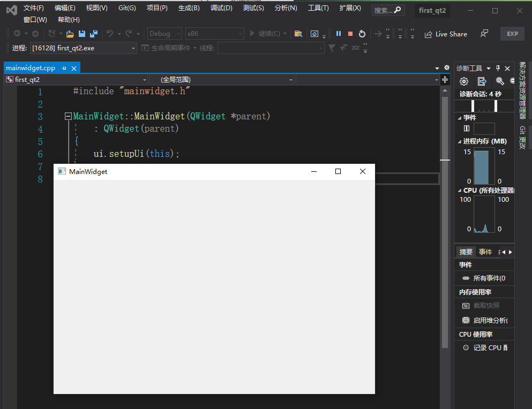Click the heap profiling chip icon
The height and width of the screenshot is (409, 532).
(466, 321)
